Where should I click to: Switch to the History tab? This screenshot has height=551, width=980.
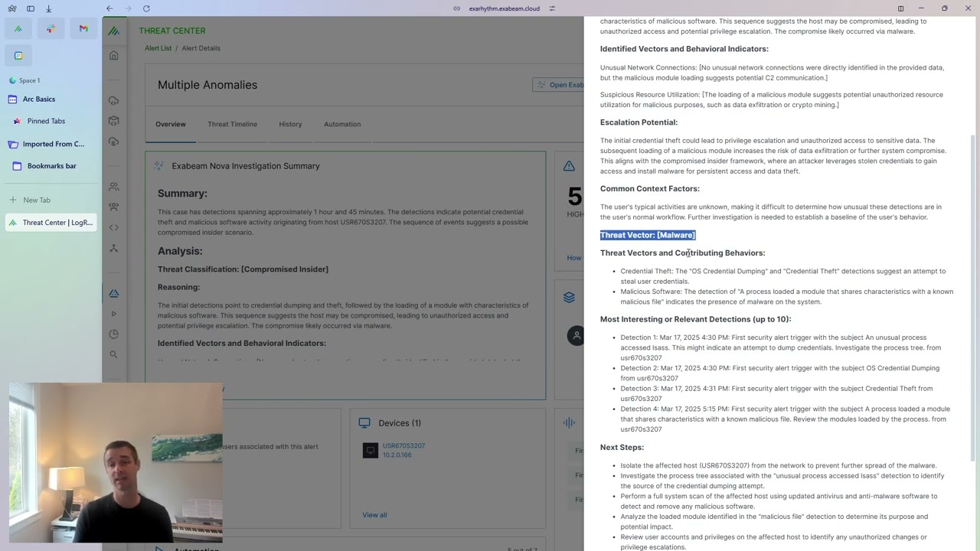click(290, 124)
